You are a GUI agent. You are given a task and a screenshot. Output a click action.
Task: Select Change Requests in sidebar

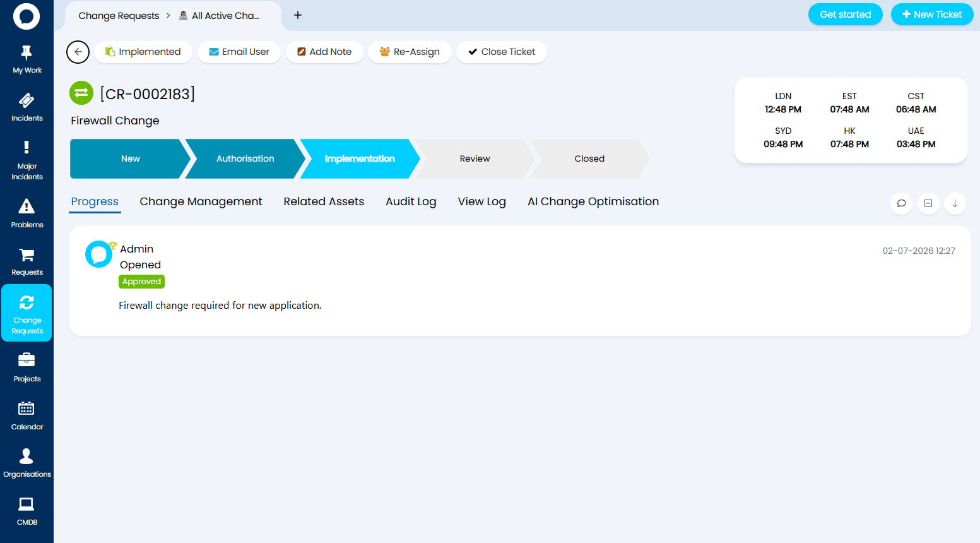point(27,313)
